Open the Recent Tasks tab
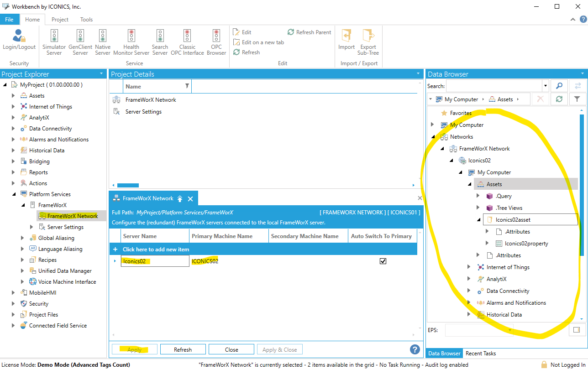 pos(481,353)
